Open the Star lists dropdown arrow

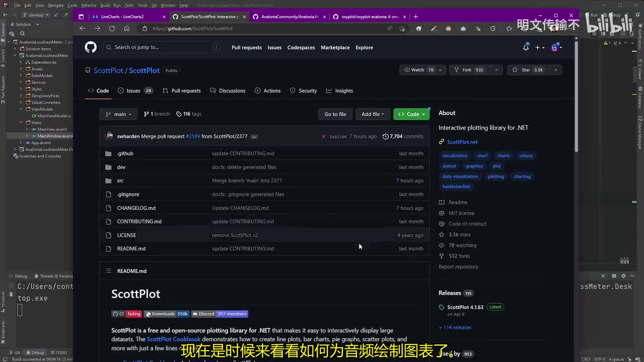click(555, 70)
